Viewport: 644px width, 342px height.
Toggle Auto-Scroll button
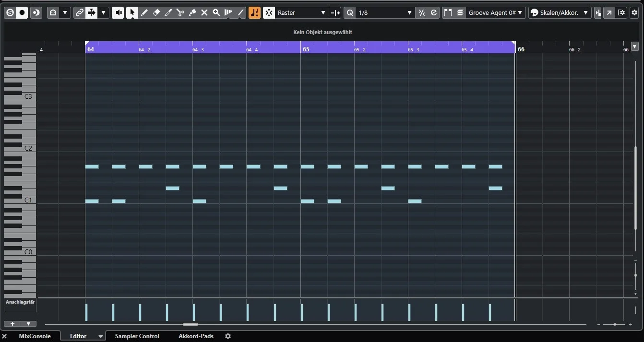coord(92,12)
